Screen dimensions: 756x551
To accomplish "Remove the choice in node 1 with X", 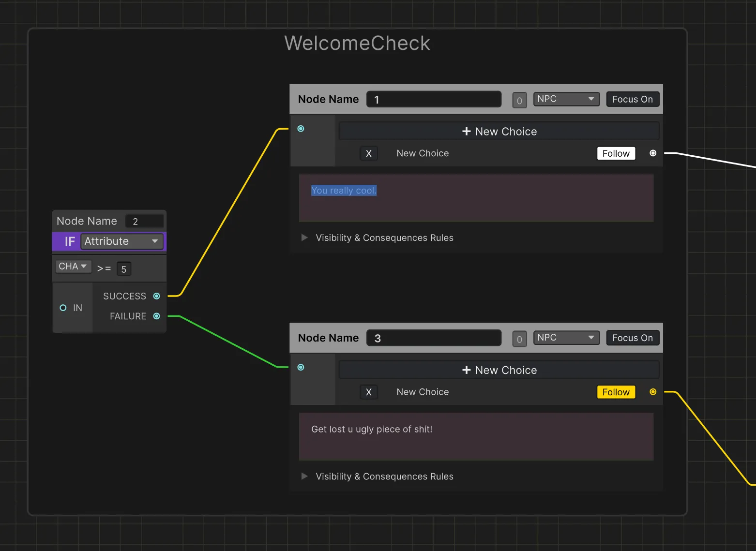I will click(369, 153).
